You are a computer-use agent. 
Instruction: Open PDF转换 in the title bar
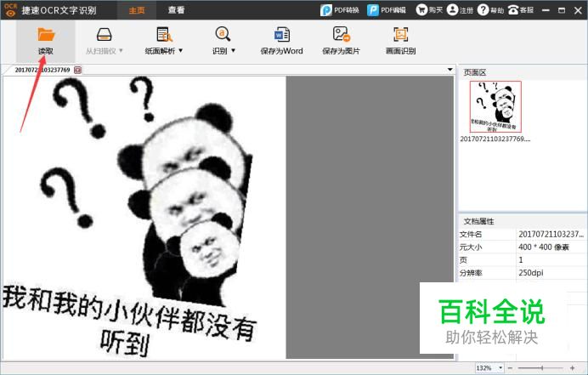point(339,10)
